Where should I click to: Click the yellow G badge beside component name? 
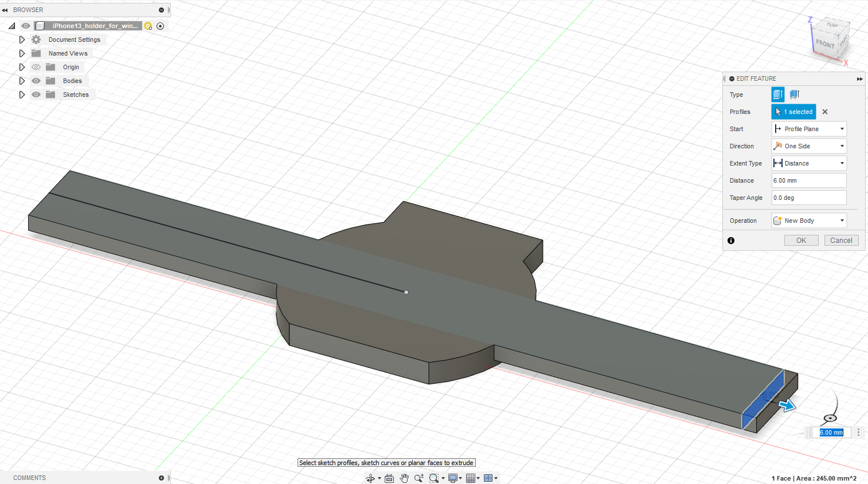(148, 26)
